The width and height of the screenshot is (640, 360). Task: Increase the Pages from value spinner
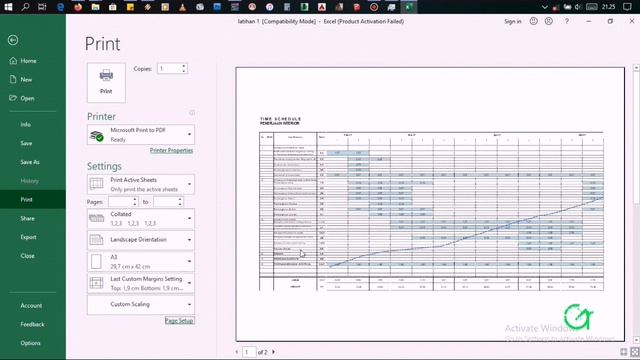click(x=135, y=199)
